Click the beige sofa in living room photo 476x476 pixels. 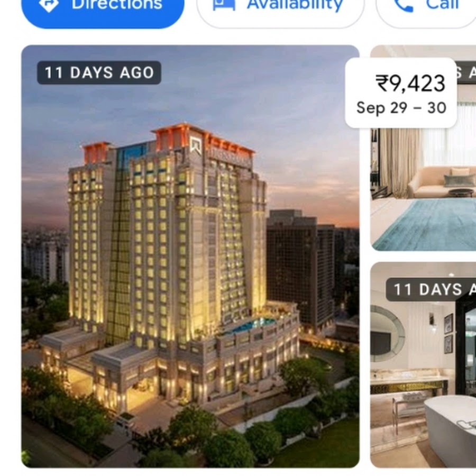tap(442, 182)
